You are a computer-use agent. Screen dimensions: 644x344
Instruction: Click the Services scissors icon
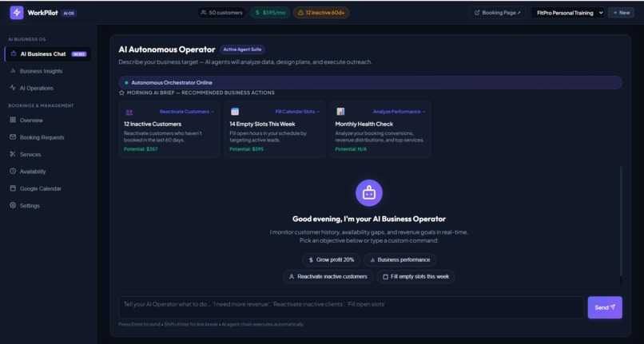pyautogui.click(x=13, y=154)
